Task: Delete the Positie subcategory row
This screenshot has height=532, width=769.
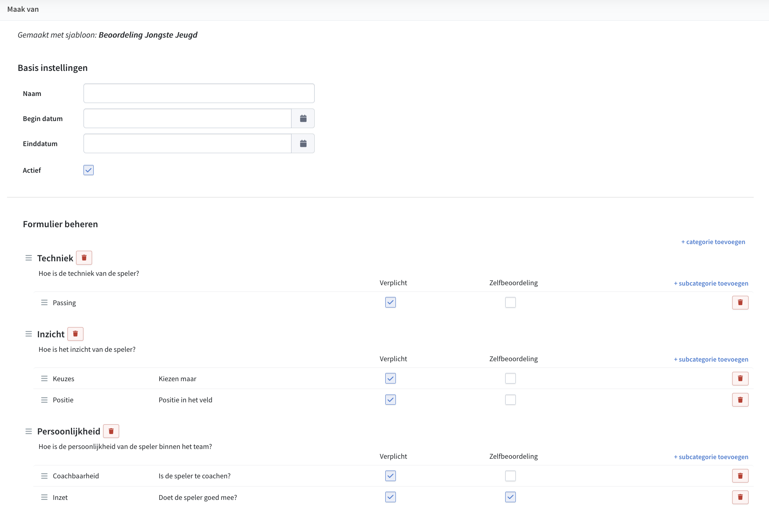Action: pyautogui.click(x=740, y=400)
